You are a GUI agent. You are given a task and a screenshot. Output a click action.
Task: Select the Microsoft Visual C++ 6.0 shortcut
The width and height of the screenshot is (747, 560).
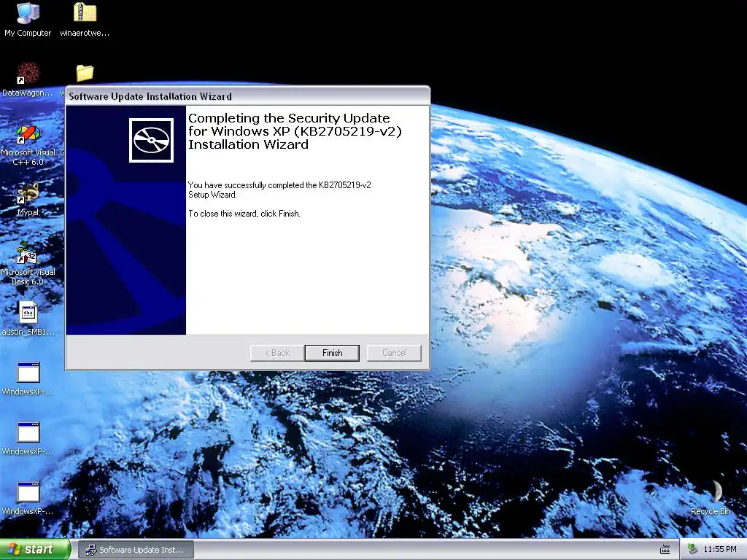point(28,146)
